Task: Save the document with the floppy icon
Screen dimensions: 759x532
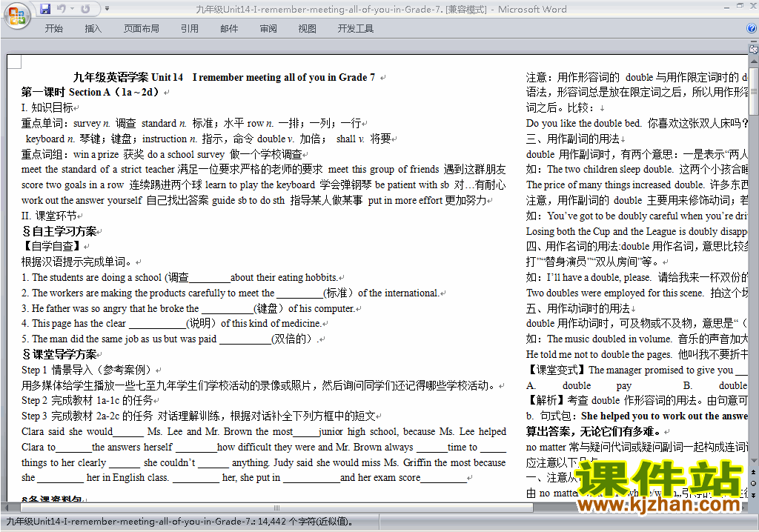Action: tap(45, 9)
